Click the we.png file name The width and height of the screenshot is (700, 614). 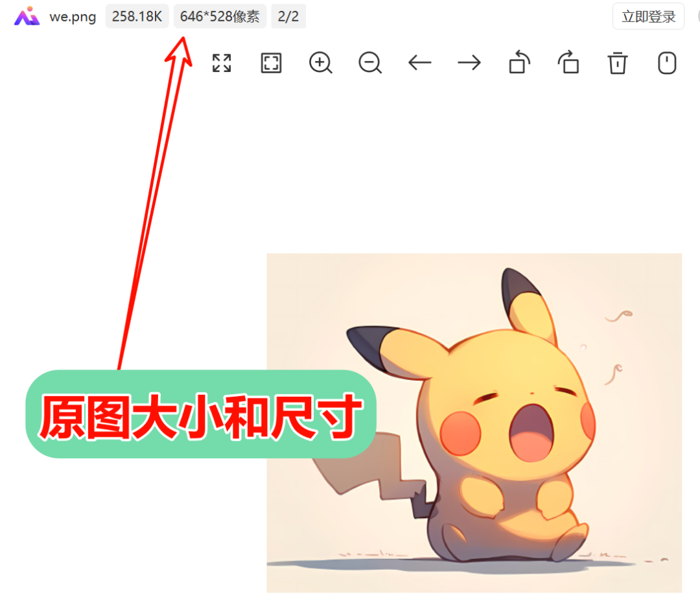[73, 16]
